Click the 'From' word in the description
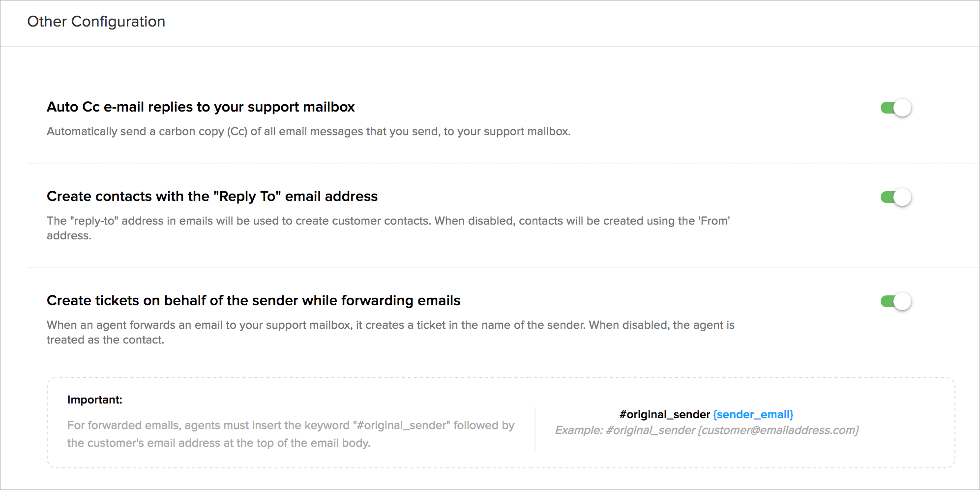 pyautogui.click(x=714, y=221)
